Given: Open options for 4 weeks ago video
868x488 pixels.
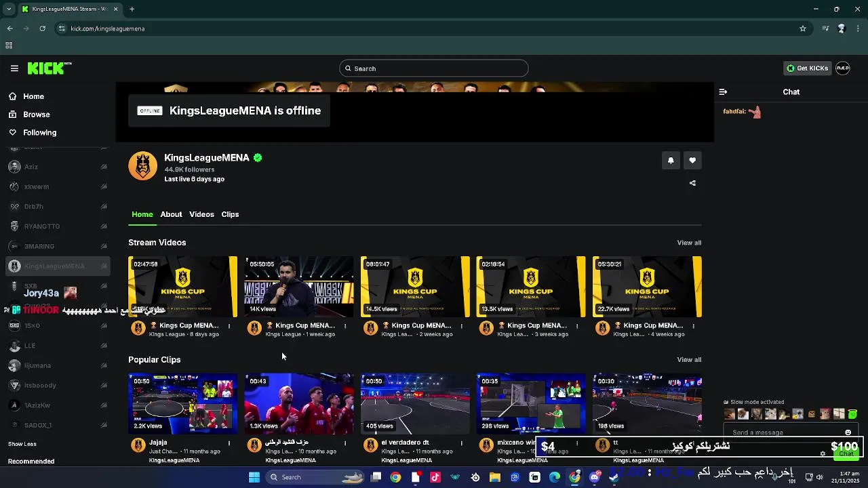Looking at the screenshot, I should (x=693, y=326).
